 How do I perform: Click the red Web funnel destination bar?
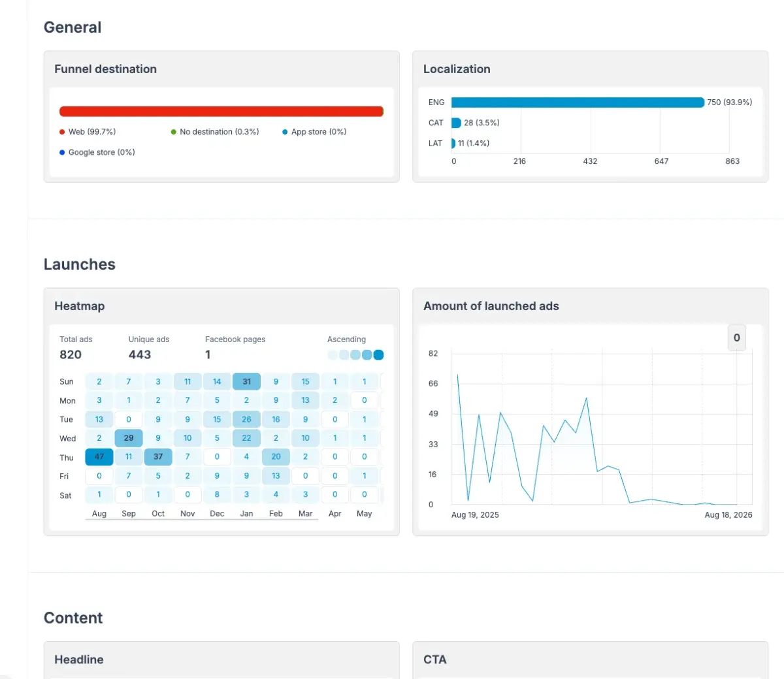pos(221,112)
